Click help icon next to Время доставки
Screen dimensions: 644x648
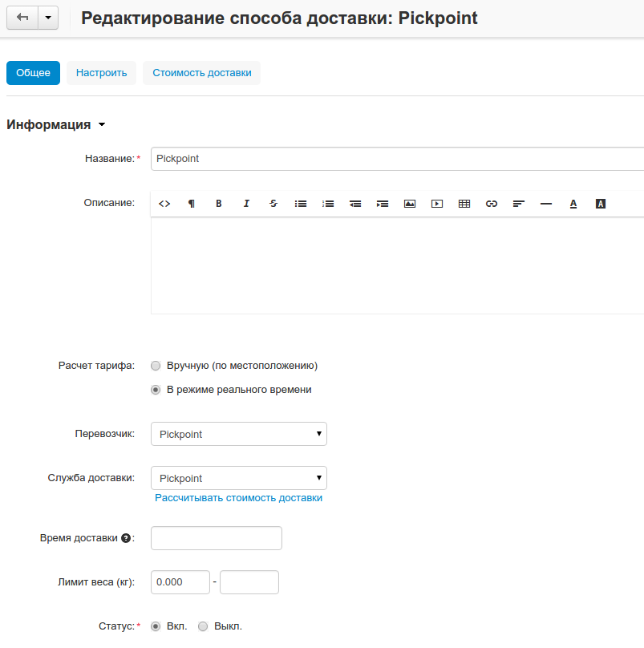pos(126,538)
